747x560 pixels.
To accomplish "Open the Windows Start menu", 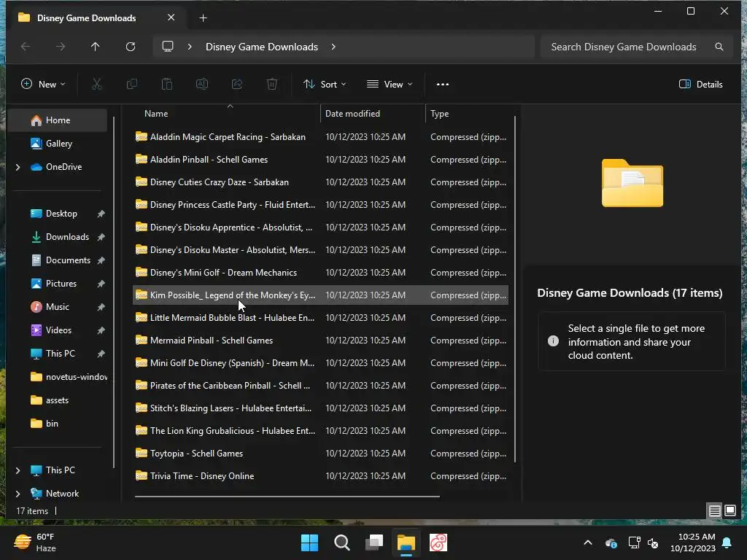I will point(309,542).
